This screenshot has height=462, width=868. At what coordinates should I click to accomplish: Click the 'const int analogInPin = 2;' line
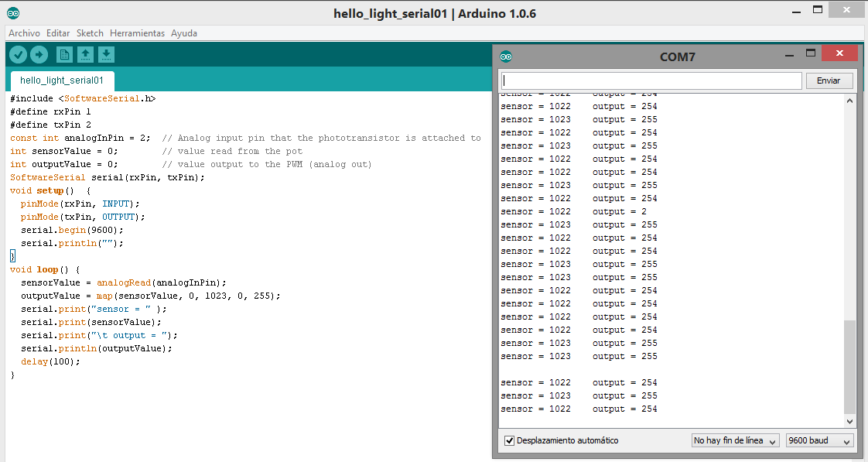point(80,138)
